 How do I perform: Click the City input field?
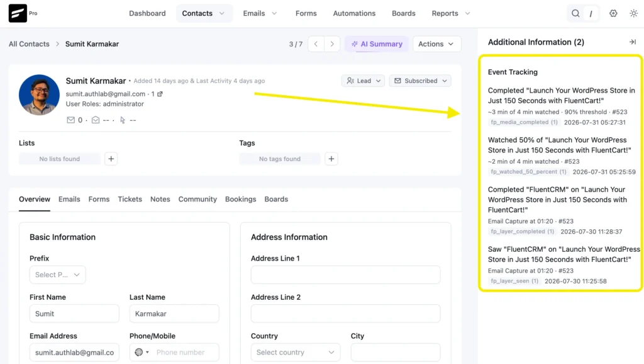coord(396,352)
